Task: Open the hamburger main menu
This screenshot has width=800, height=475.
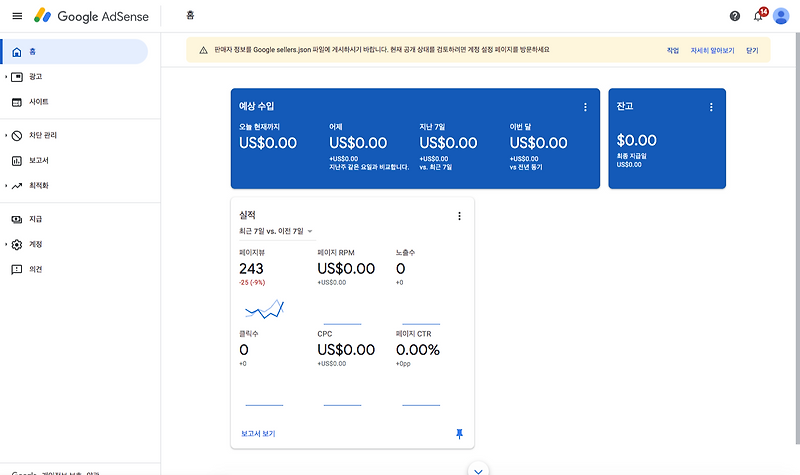Action: [17, 16]
